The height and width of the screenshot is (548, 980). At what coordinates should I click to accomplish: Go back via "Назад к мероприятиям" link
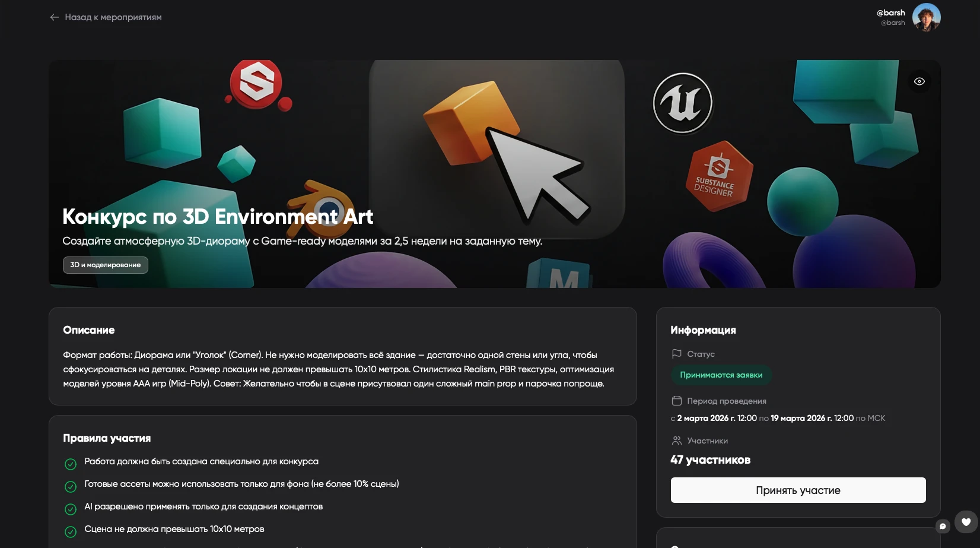tap(106, 17)
